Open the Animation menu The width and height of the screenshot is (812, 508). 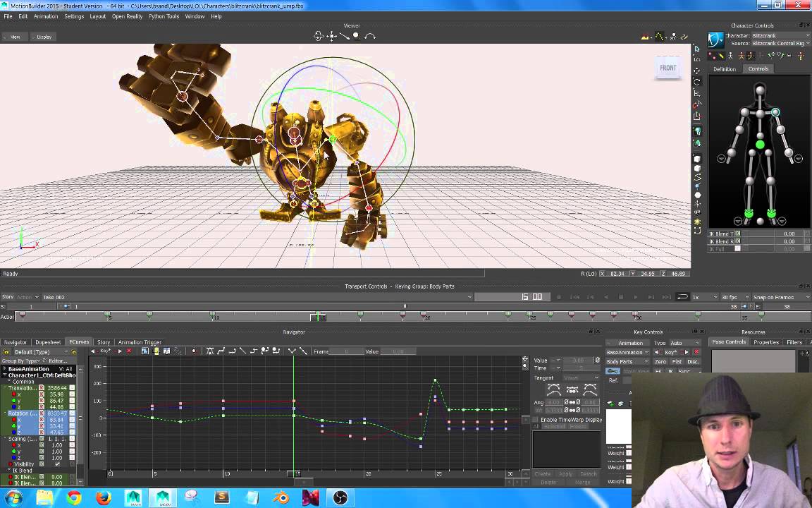(46, 16)
